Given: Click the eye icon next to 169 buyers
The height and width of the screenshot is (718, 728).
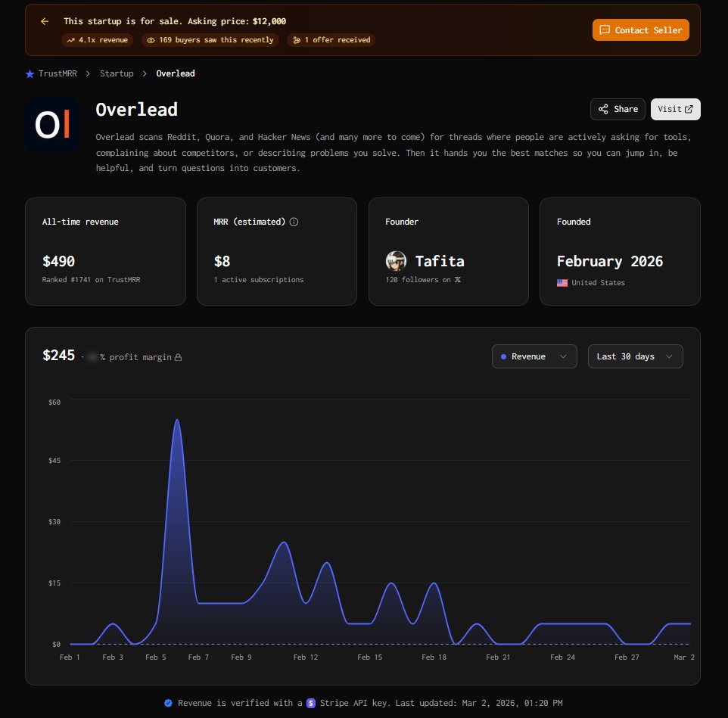Looking at the screenshot, I should point(151,40).
